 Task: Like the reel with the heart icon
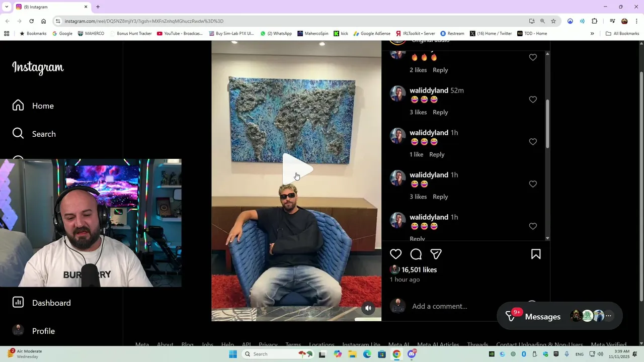click(x=396, y=254)
